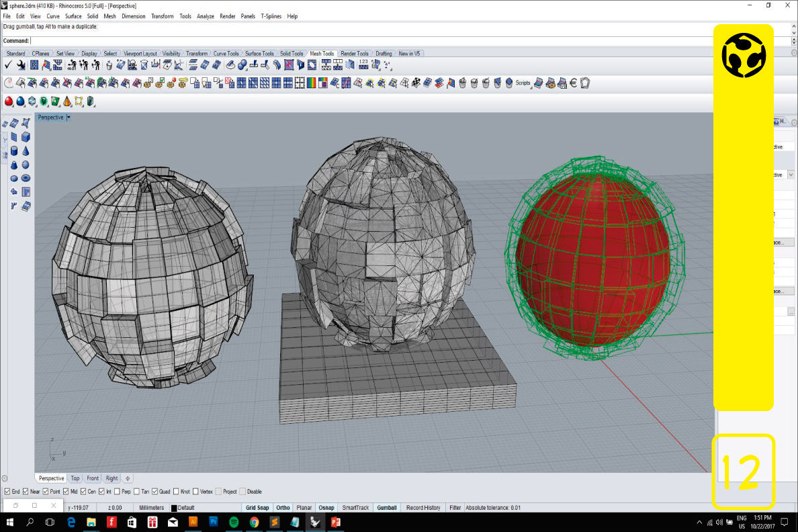The width and height of the screenshot is (798, 532).
Task: Choose the Mesh Cone tool
Action: (26, 151)
